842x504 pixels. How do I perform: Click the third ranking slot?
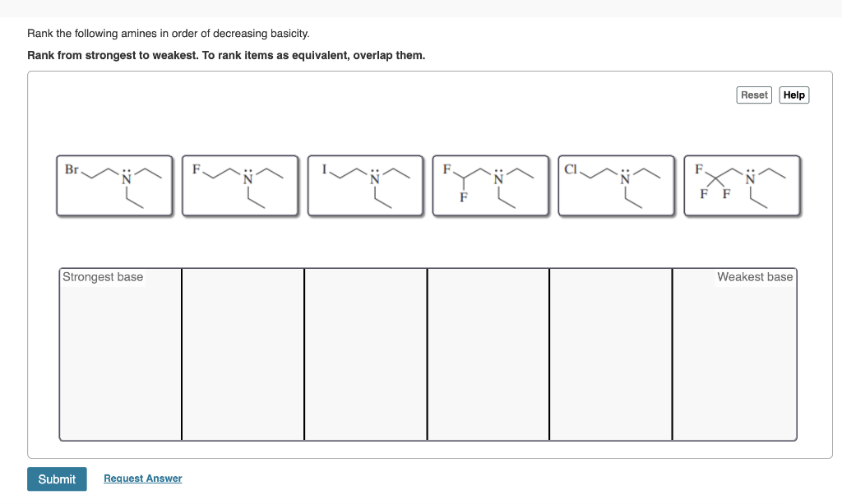pyautogui.click(x=366, y=354)
